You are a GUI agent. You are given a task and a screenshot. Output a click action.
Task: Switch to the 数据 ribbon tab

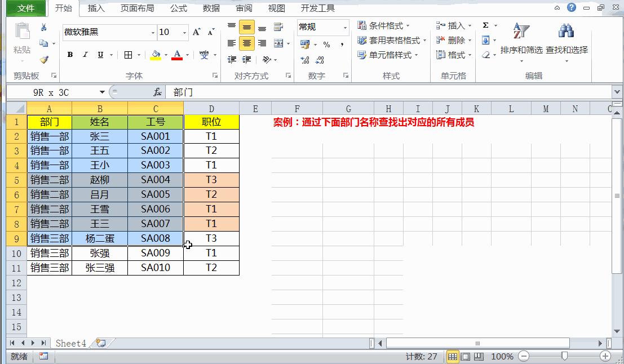click(x=211, y=8)
